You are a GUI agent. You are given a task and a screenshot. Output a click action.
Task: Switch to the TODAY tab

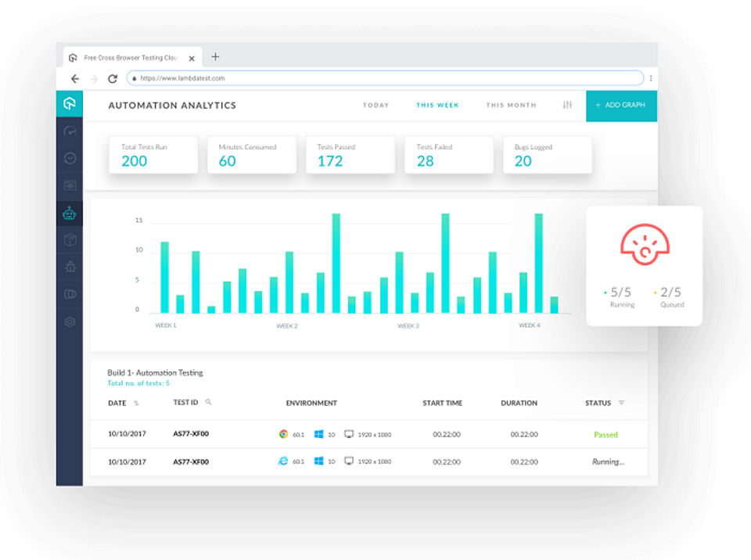click(x=376, y=105)
